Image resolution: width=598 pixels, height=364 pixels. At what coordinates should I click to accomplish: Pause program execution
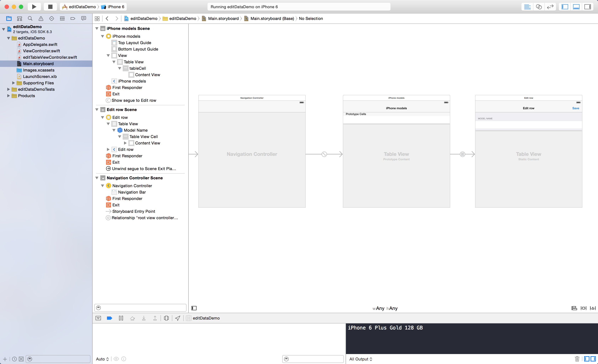coord(121,318)
